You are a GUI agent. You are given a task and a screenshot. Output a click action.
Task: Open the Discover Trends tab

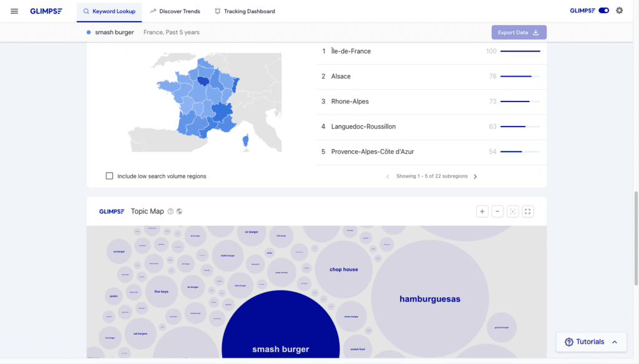tap(175, 11)
